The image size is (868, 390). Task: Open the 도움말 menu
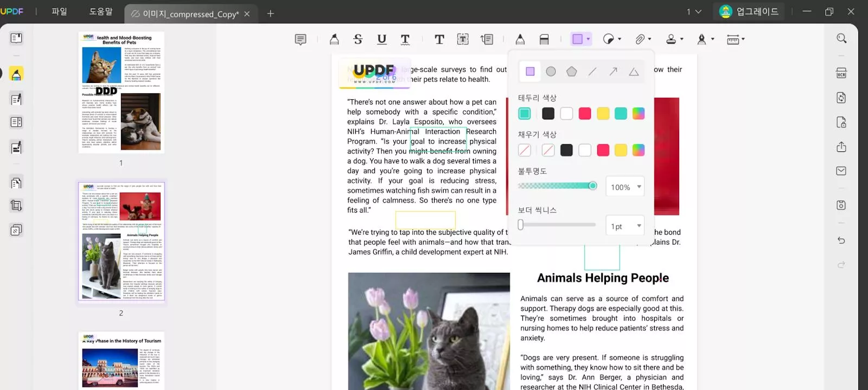click(x=101, y=11)
